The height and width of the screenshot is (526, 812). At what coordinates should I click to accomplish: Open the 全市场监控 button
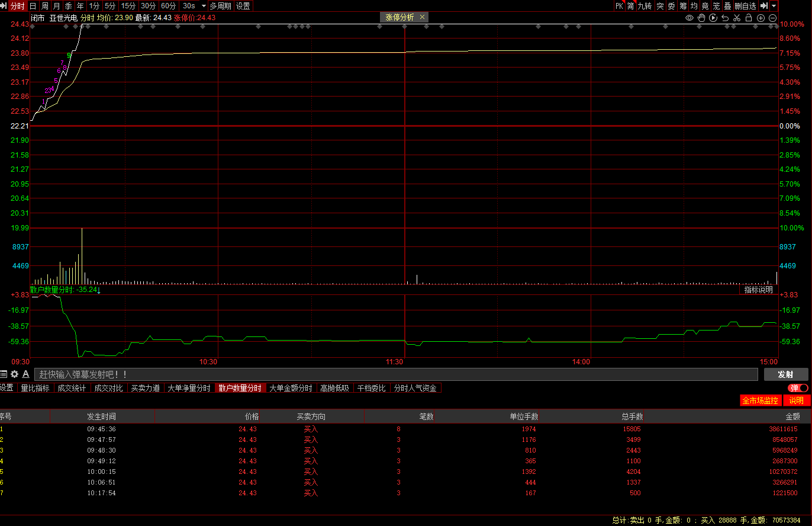760,400
